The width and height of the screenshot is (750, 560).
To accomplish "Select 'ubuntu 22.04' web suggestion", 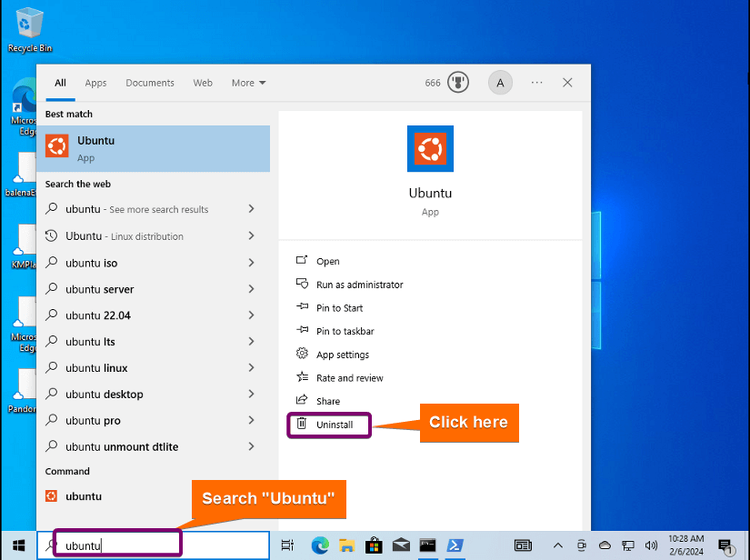I will [x=98, y=315].
